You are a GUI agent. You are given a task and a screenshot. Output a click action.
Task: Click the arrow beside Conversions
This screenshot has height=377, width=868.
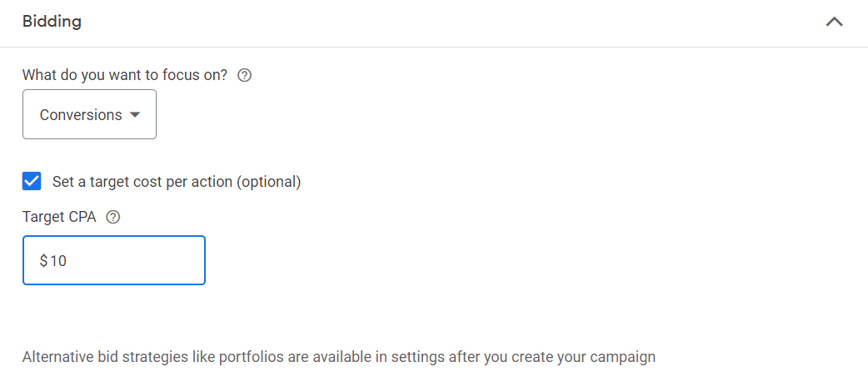[134, 115]
